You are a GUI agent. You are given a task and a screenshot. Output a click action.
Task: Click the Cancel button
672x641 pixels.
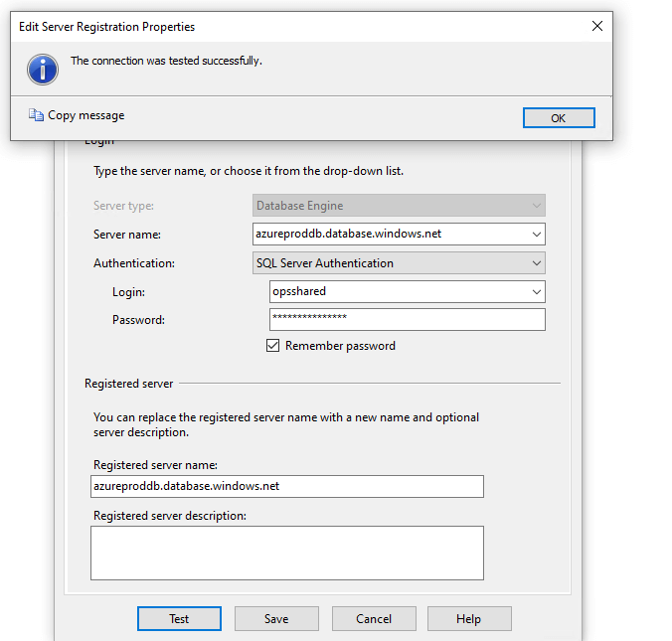(374, 618)
